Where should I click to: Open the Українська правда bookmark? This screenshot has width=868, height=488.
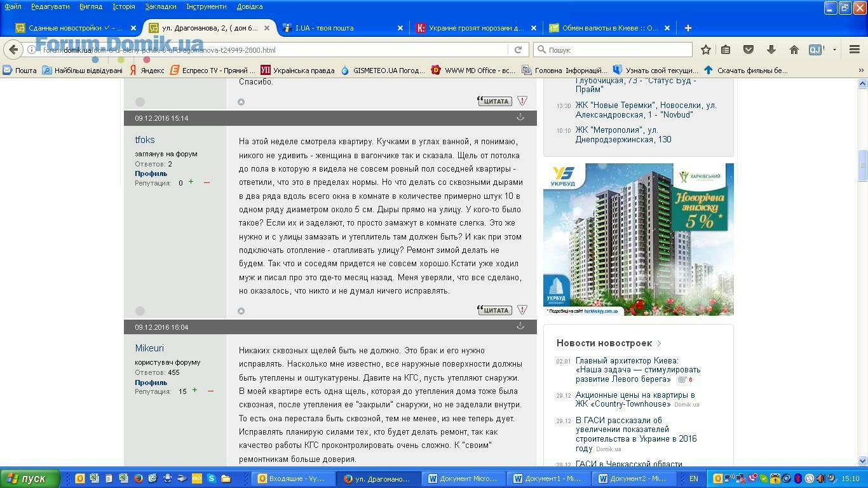point(297,71)
